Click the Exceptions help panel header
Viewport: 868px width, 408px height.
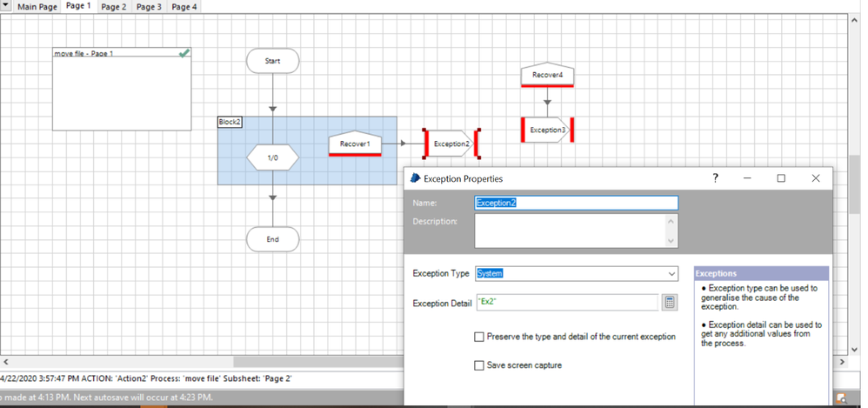pos(761,273)
